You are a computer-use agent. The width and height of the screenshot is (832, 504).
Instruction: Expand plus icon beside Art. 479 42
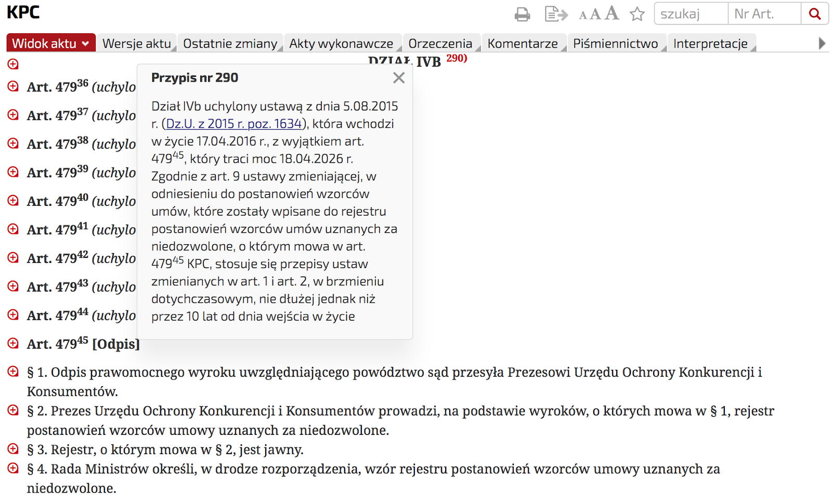[13, 258]
